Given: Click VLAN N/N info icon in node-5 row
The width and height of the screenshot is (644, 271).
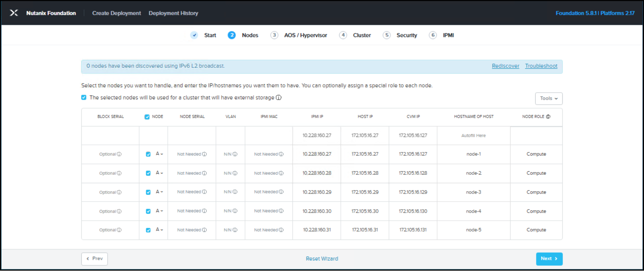Looking at the screenshot, I should click(235, 230).
